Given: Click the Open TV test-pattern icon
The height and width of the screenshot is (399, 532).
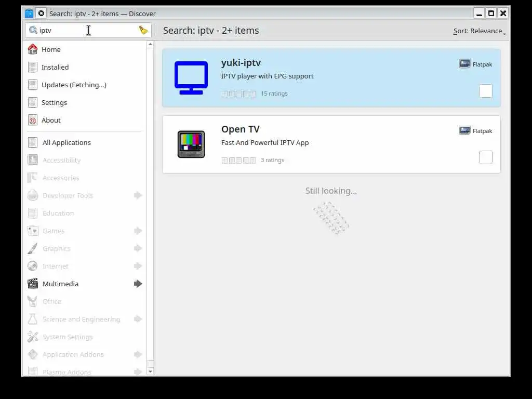Looking at the screenshot, I should [191, 144].
